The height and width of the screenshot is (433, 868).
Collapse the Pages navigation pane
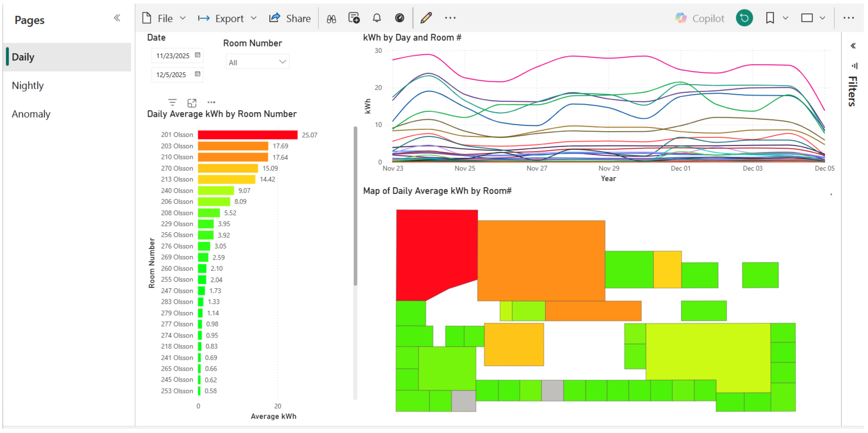point(117,18)
